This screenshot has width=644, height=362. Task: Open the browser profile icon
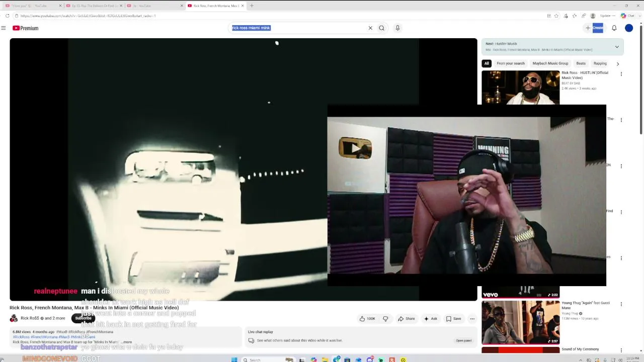[593, 16]
